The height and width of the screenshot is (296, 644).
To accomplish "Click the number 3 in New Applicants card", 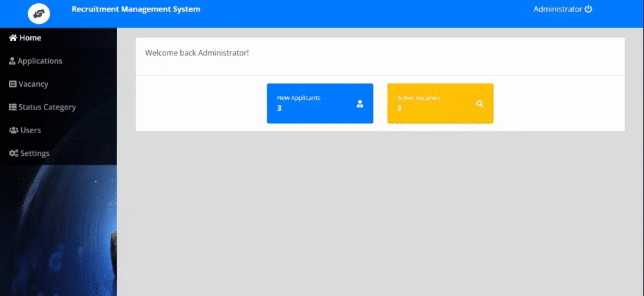I will click(279, 108).
